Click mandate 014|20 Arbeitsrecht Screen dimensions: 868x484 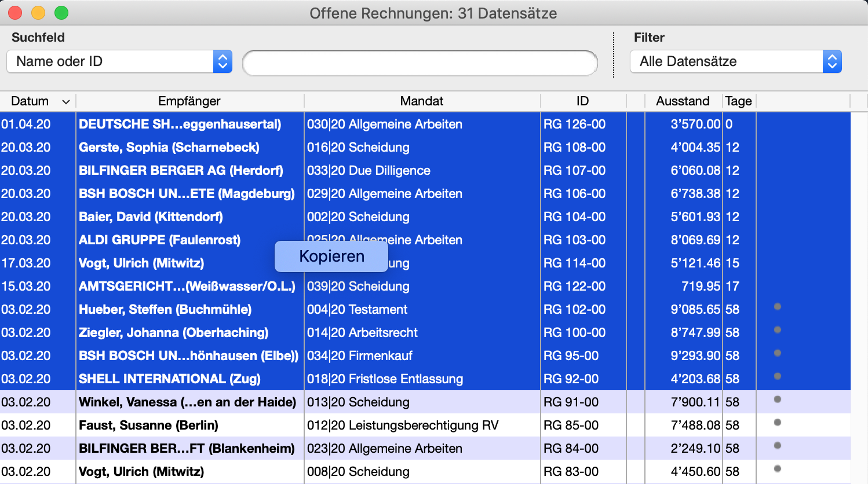click(362, 333)
